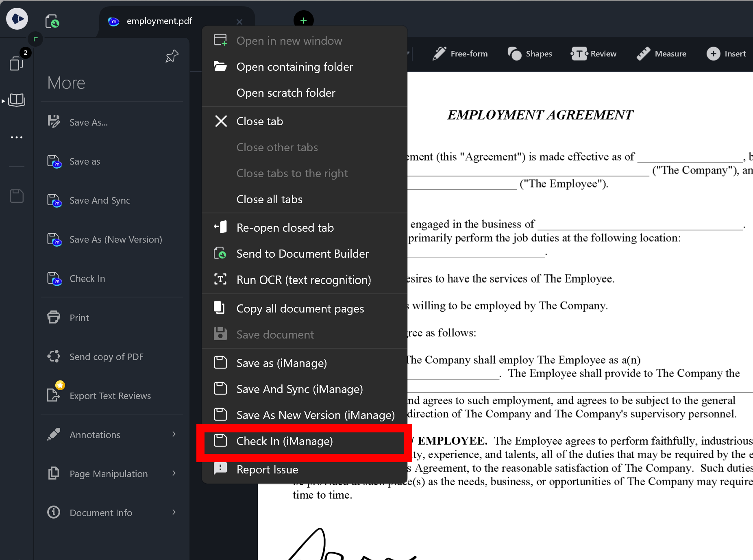Click Send copy of PDF
This screenshot has height=560, width=753.
tap(106, 356)
